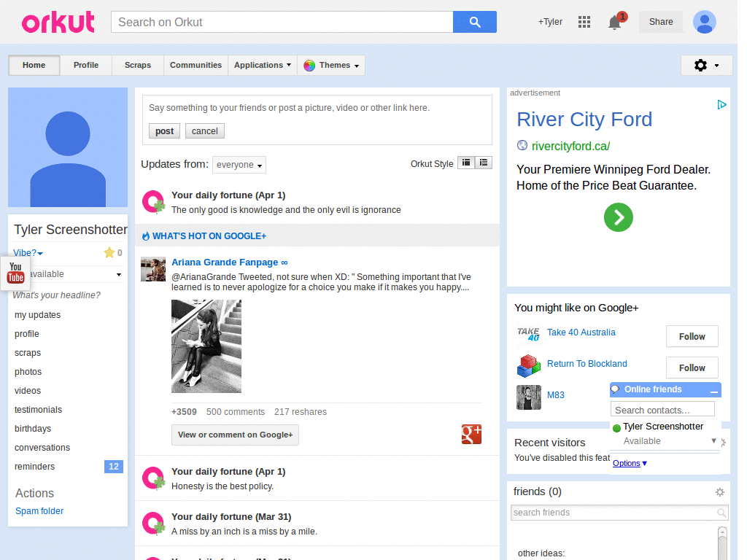Click the settings gear icon in navigation bar
The image size is (747, 560).
700,65
